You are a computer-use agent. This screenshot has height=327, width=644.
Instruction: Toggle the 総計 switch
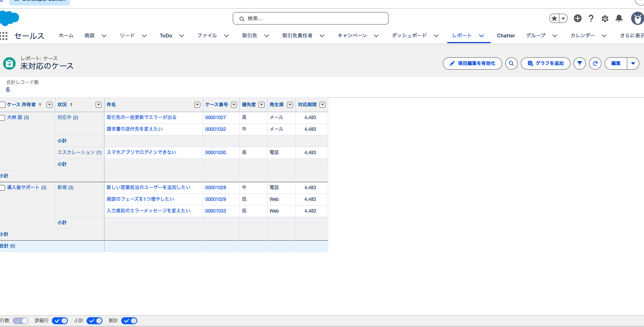click(129, 321)
